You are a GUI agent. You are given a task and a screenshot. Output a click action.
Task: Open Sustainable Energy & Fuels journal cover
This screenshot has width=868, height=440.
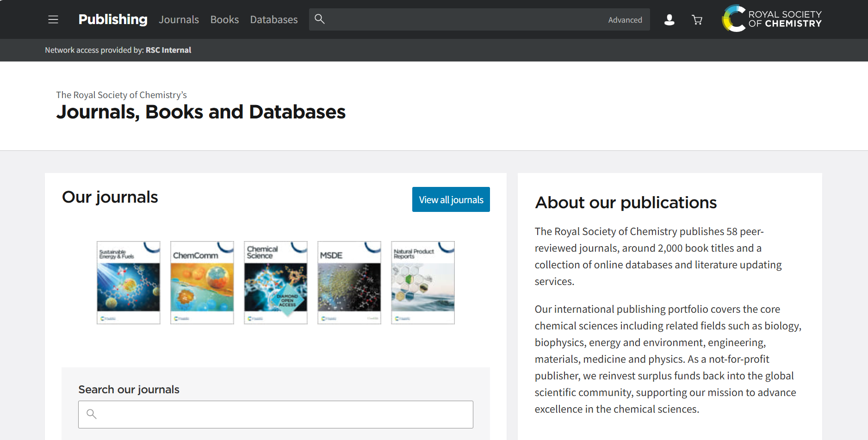tap(129, 282)
